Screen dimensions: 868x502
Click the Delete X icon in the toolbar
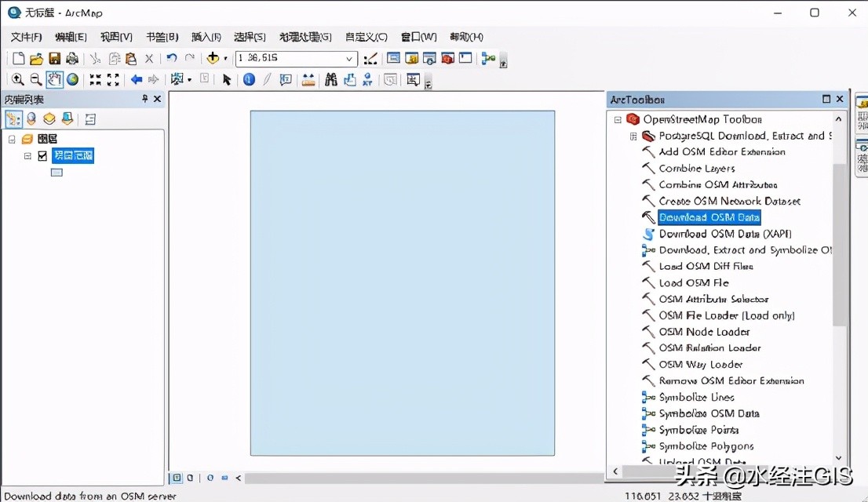click(149, 58)
